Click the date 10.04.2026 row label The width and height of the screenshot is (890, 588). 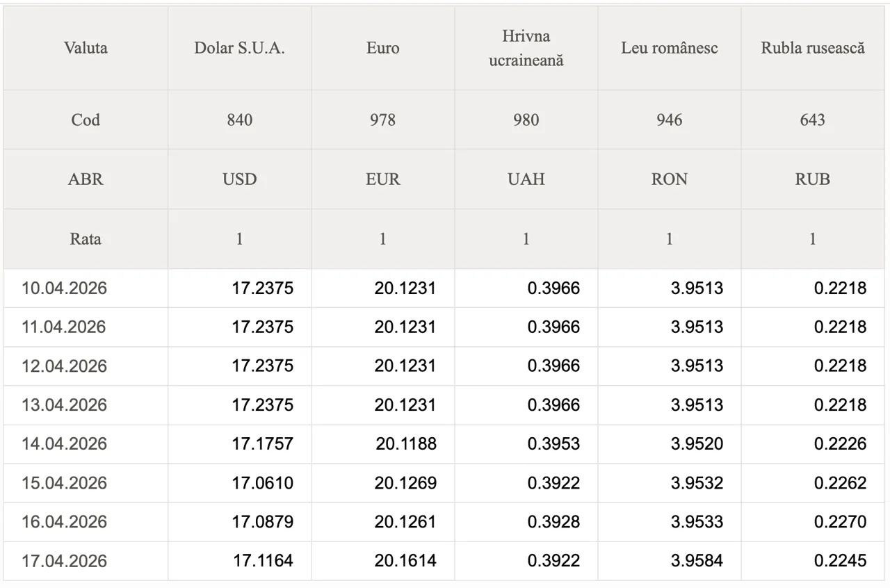[x=64, y=288]
